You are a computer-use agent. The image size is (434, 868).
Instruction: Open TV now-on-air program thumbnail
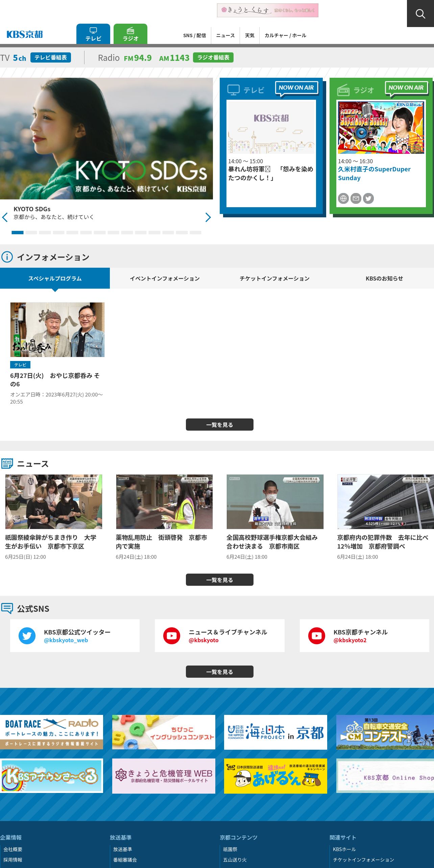[x=271, y=128]
